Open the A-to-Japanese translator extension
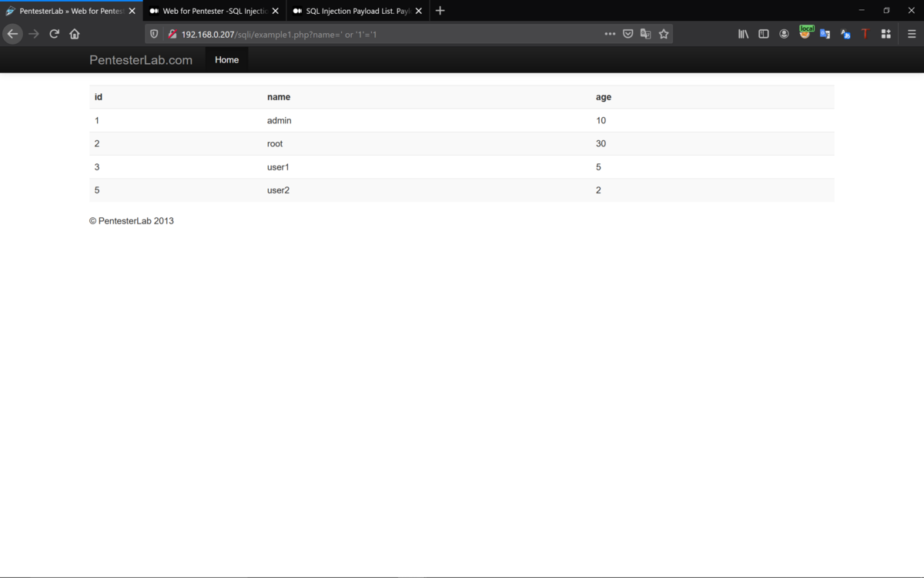 (845, 34)
